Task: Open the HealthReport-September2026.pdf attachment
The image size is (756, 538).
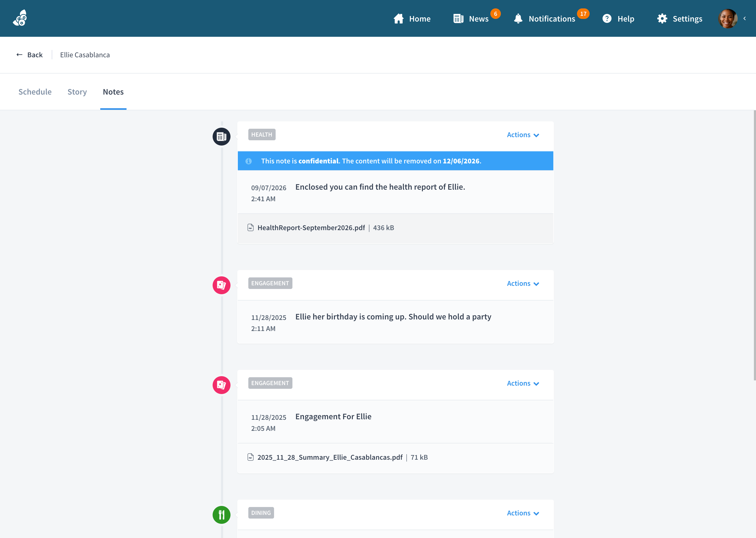Action: 311,227
